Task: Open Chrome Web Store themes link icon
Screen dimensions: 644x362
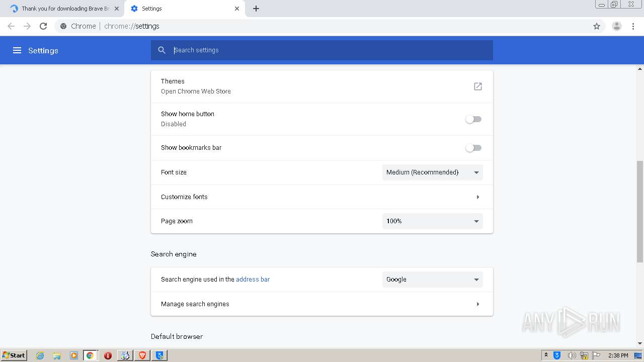Action: click(x=478, y=86)
